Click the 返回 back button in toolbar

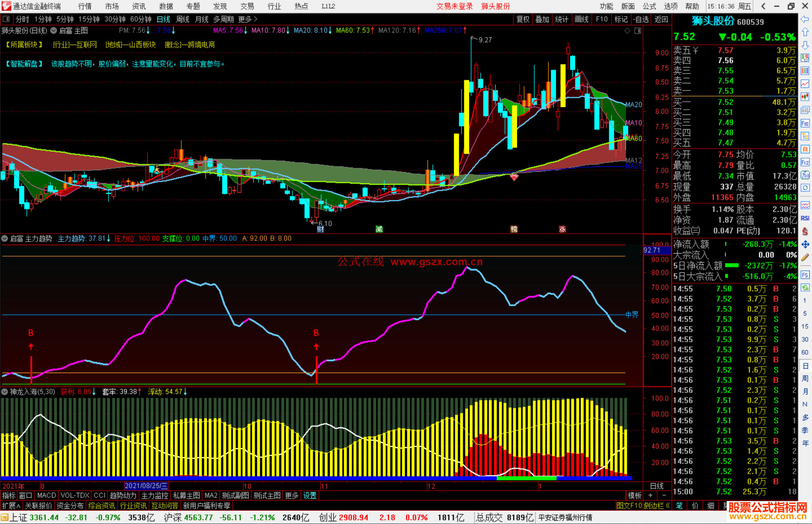coord(661,19)
